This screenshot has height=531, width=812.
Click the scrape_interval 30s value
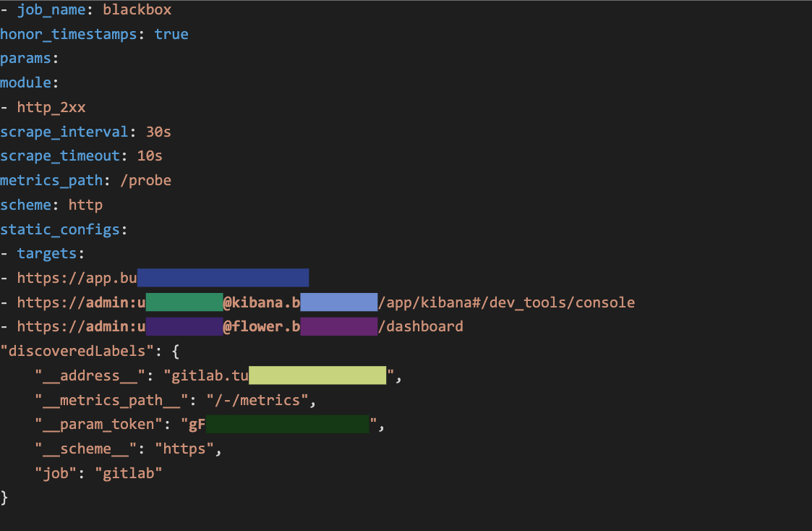click(158, 132)
